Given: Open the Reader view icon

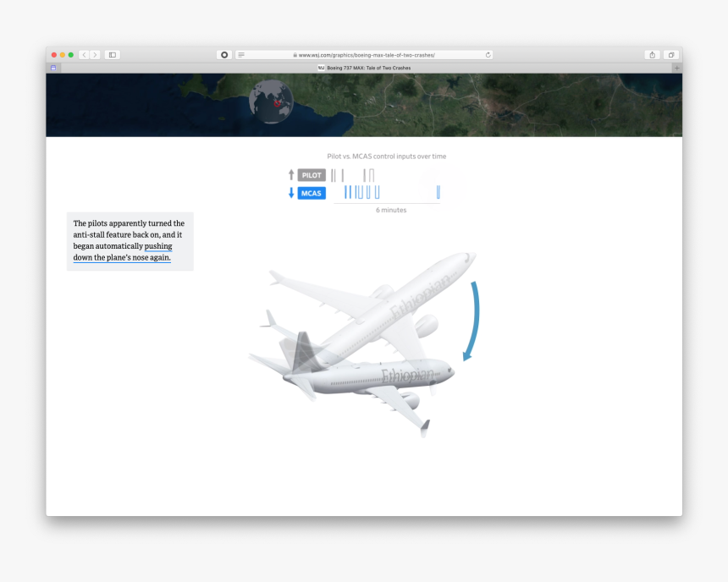Looking at the screenshot, I should (x=241, y=54).
